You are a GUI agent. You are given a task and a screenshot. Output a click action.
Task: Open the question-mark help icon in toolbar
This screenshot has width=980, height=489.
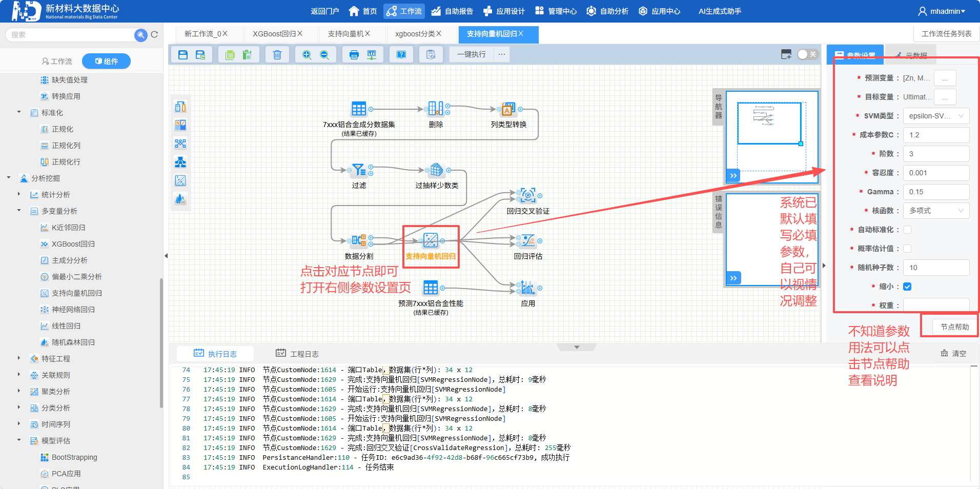(x=401, y=55)
